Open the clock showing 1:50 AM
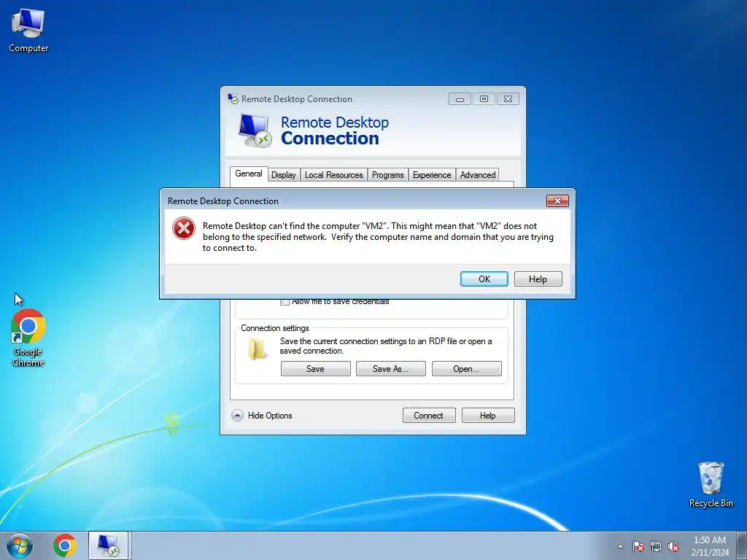747x560 pixels. (710, 545)
